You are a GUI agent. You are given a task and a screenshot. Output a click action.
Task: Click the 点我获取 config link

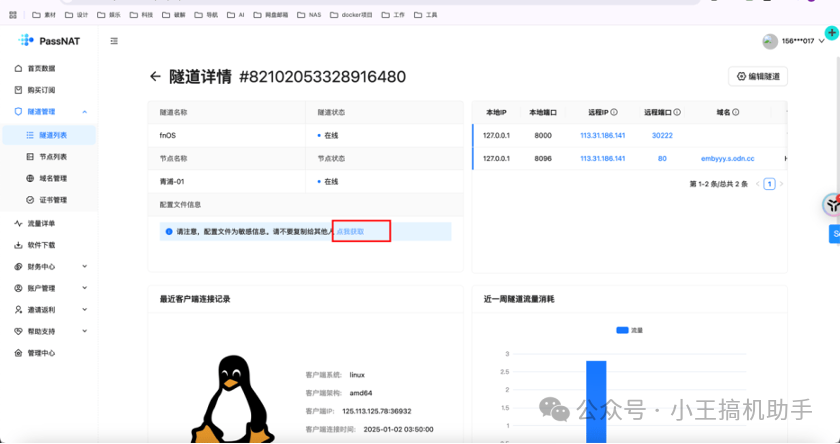tap(349, 231)
